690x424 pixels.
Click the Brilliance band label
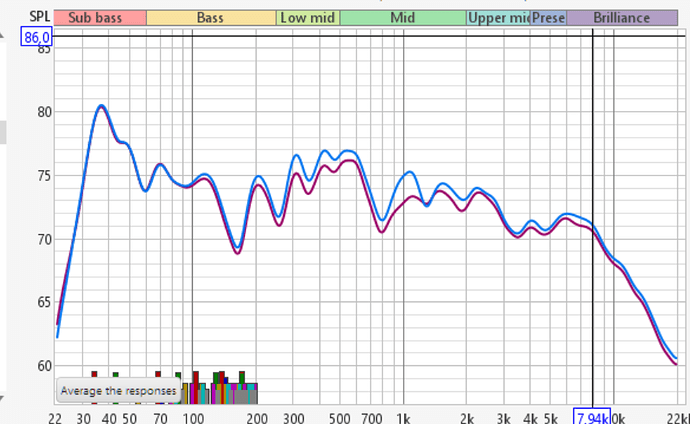[x=622, y=18]
